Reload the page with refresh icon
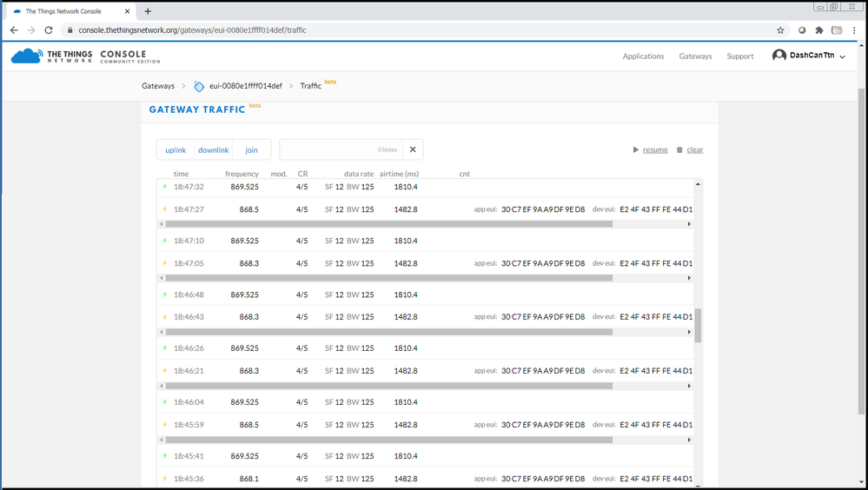 pos(49,30)
